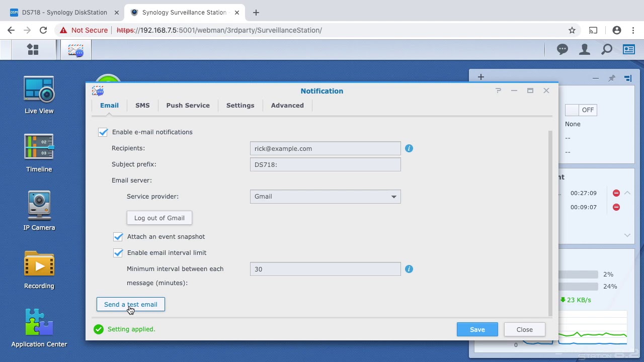644x362 pixels.
Task: Click the Recipients email field
Action: (x=325, y=148)
